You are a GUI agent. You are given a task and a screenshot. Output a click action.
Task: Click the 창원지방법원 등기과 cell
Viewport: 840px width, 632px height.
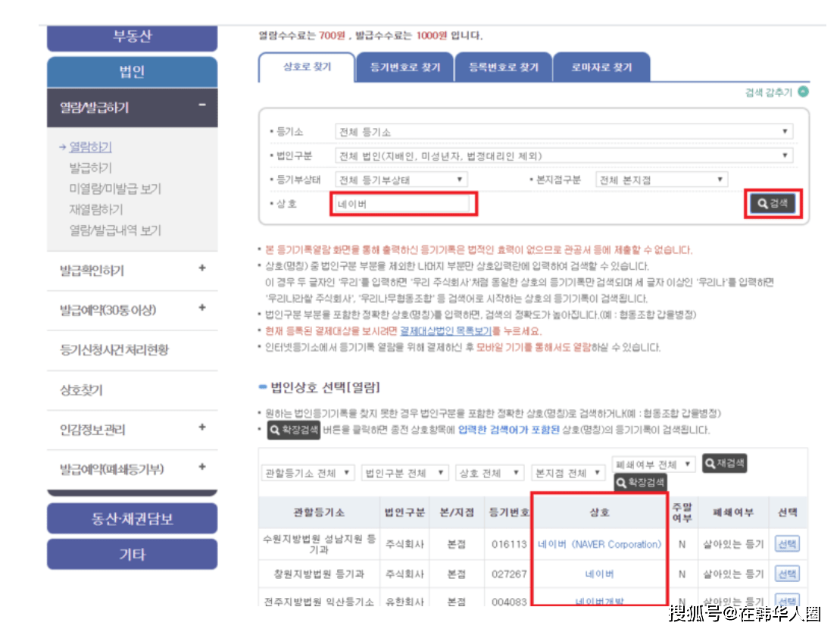coord(319,574)
